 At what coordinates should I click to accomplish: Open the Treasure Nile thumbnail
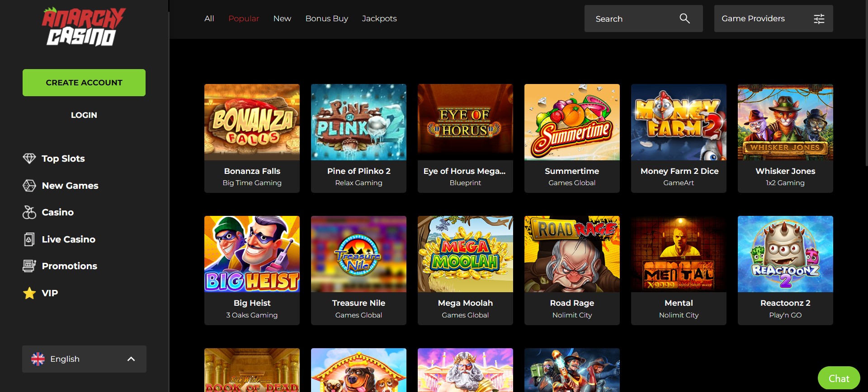click(x=359, y=254)
